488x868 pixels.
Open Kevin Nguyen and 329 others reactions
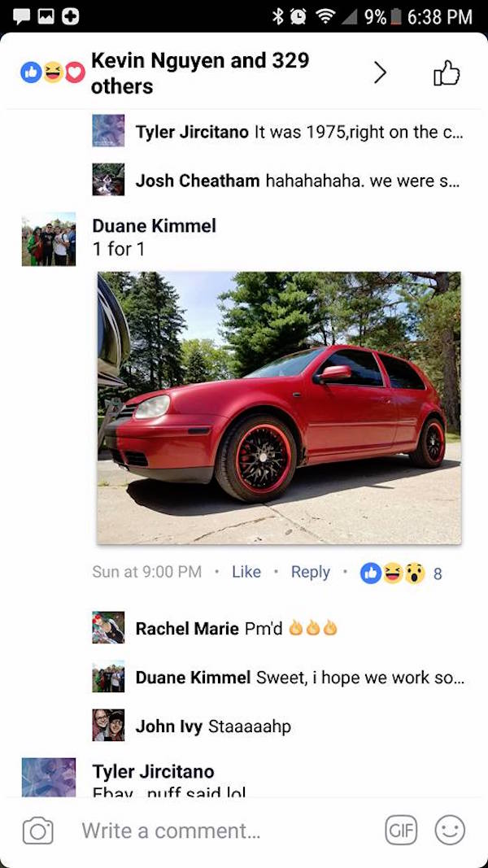(x=200, y=73)
